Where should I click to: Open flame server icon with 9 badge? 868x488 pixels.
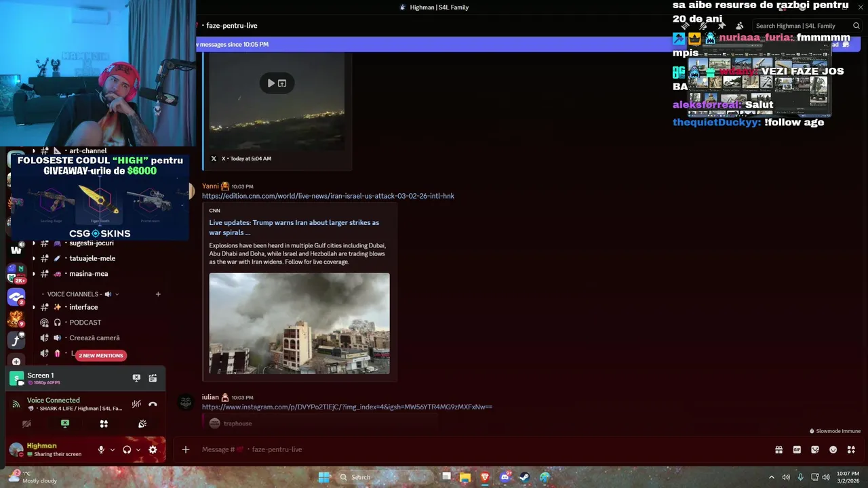16,319
